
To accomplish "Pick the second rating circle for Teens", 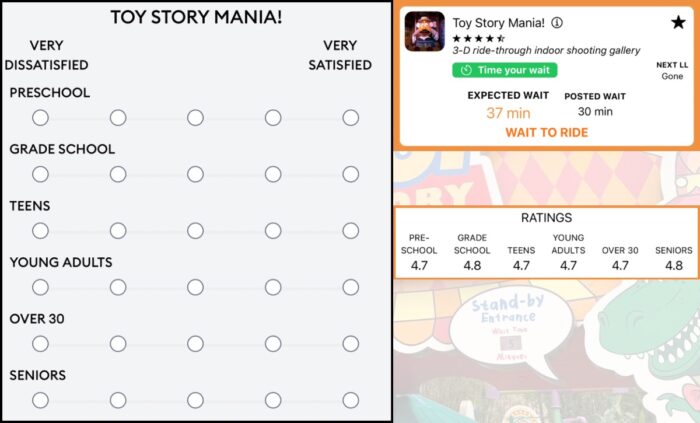I will click(x=118, y=231).
